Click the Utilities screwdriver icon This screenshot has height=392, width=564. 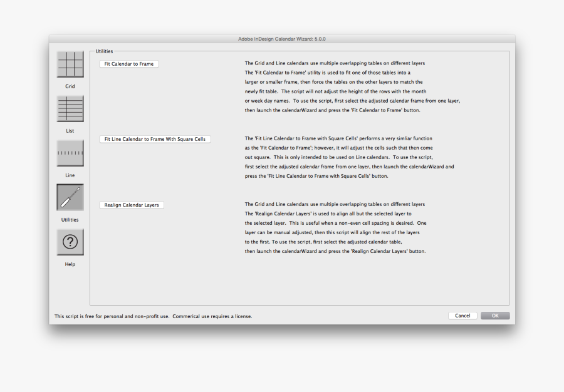[x=70, y=198]
